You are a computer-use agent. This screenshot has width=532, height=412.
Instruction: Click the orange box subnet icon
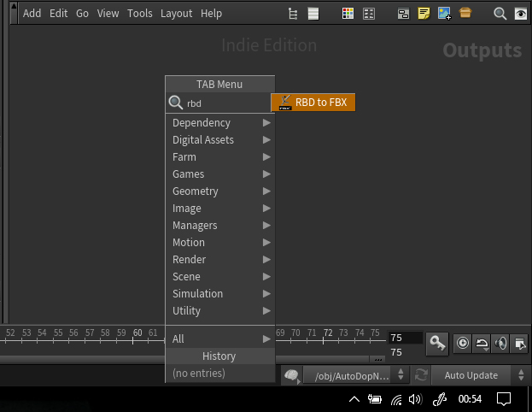[x=465, y=13]
